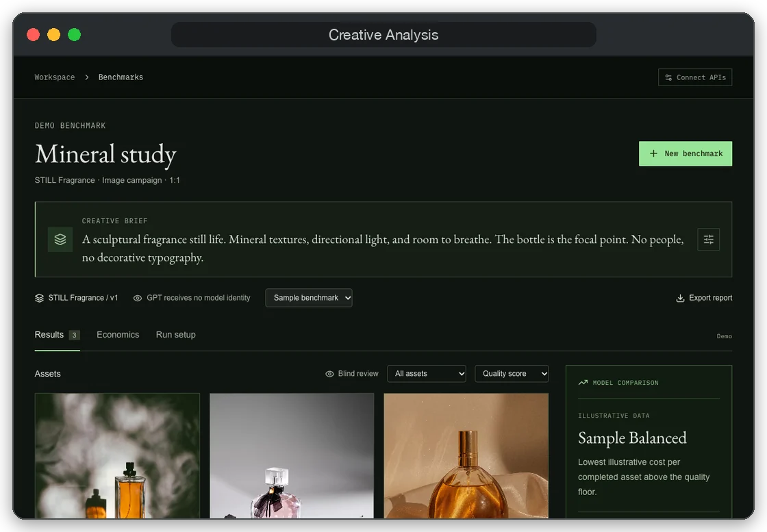Click the Results count badge 3
767x532 pixels.
point(75,335)
